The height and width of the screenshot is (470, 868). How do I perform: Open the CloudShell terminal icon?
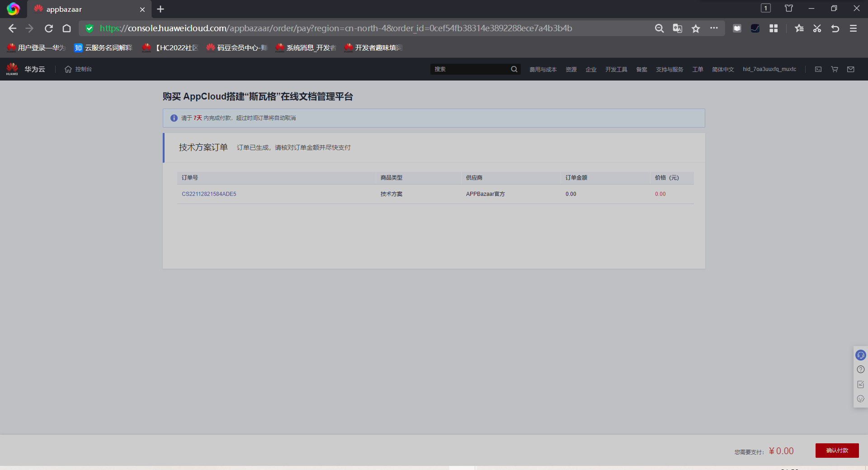(x=818, y=69)
